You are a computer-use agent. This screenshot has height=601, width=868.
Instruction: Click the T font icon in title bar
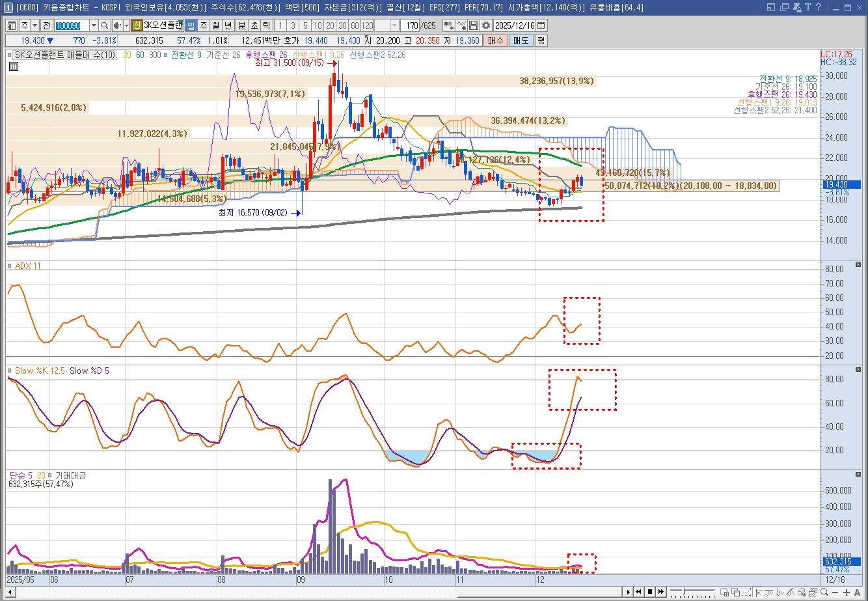[808, 7]
